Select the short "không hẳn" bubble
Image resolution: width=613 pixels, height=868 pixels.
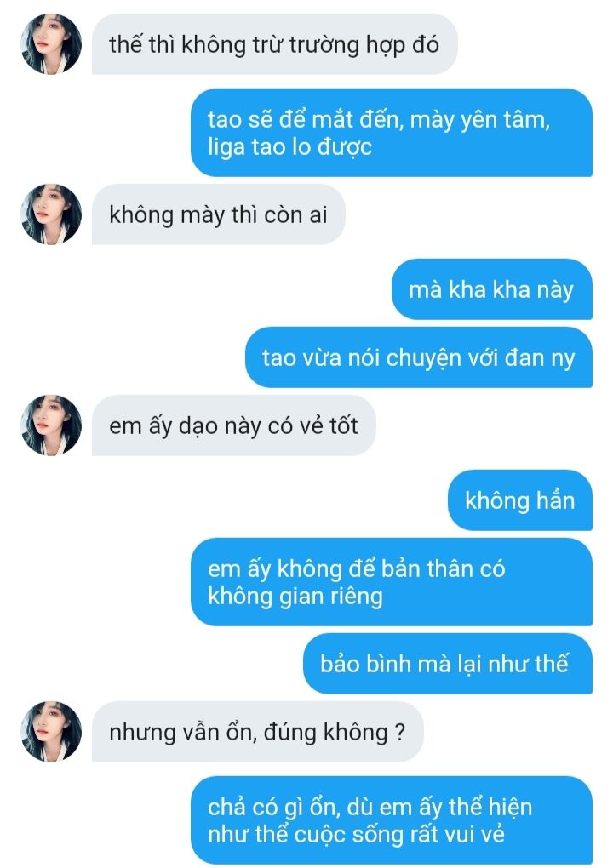pyautogui.click(x=520, y=500)
